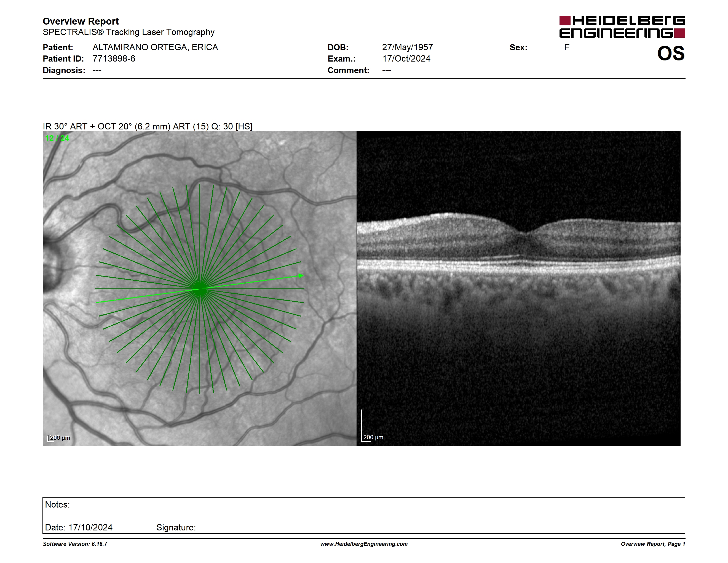The width and height of the screenshot is (728, 563).
Task: Click the 'Signature:' field
Action: click(x=176, y=528)
